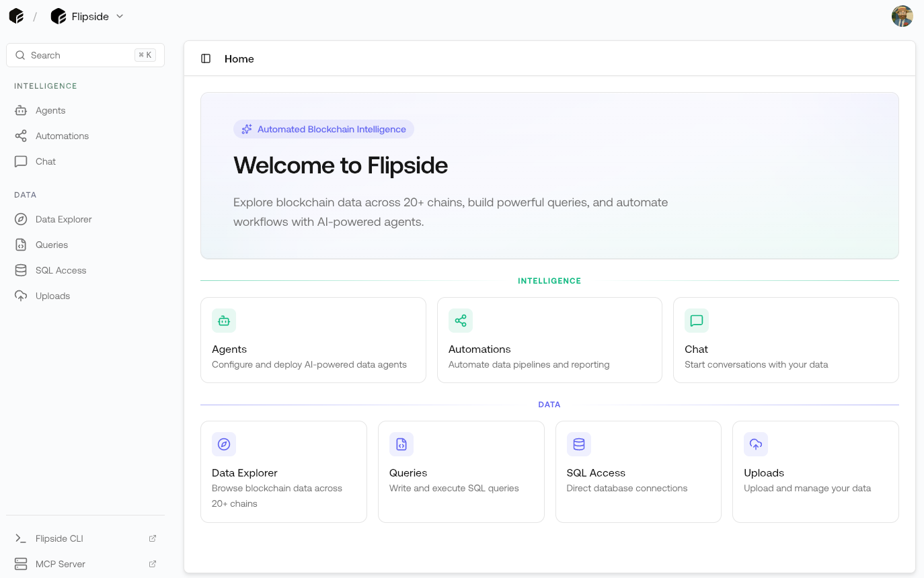Click the Flipside logo icon at top-left
The height and width of the screenshot is (578, 924).
[16, 16]
